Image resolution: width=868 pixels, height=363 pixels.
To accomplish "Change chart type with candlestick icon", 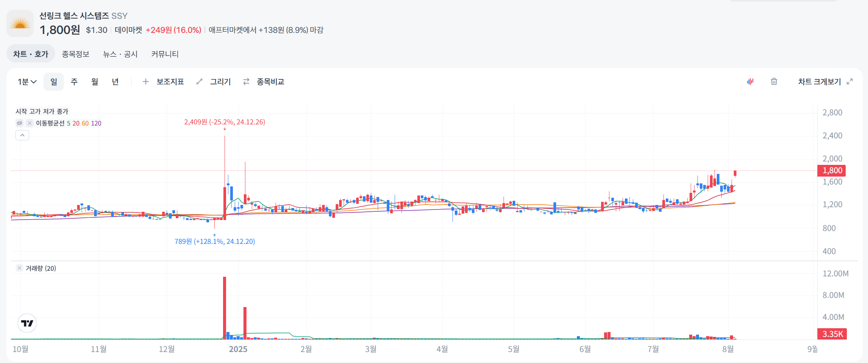I will pyautogui.click(x=750, y=82).
